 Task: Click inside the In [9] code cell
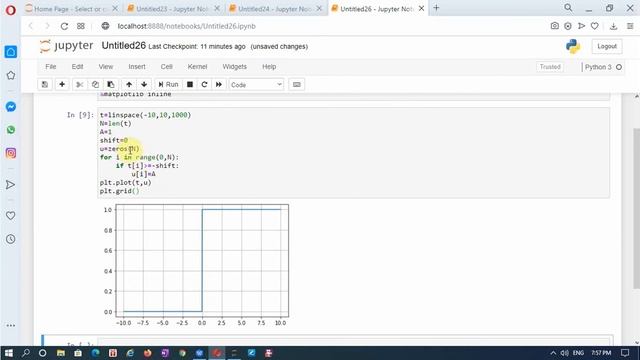(353, 153)
